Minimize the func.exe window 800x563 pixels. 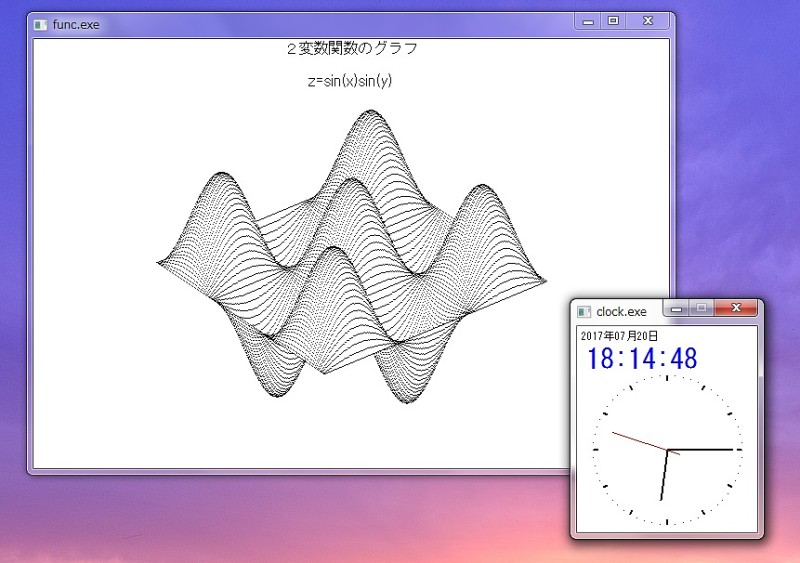588,21
